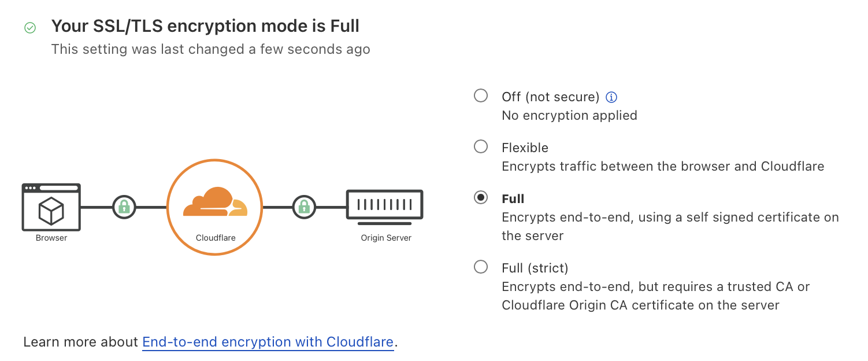
Task: Select the Off (not secure) radio button
Action: (x=481, y=96)
